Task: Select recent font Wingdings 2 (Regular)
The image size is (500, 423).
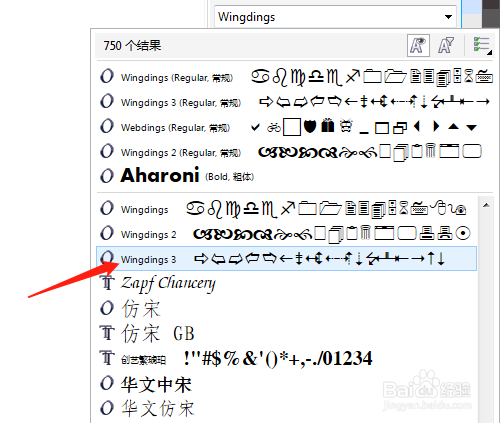Action: 295,152
